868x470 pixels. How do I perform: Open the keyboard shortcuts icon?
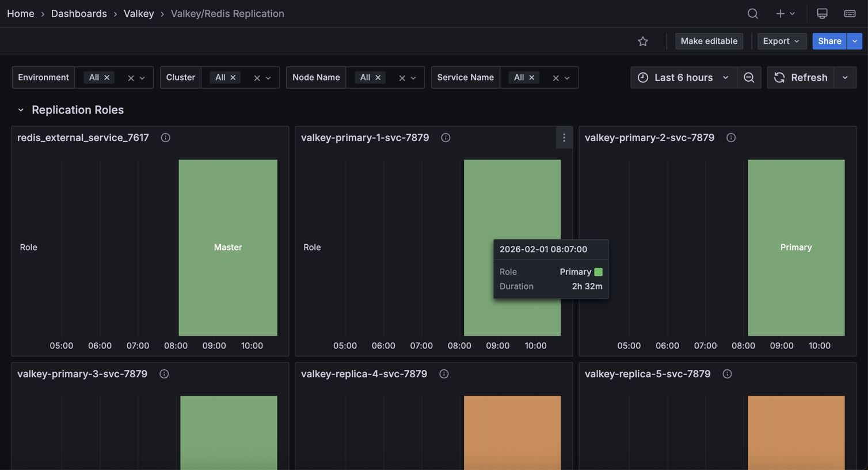(850, 13)
